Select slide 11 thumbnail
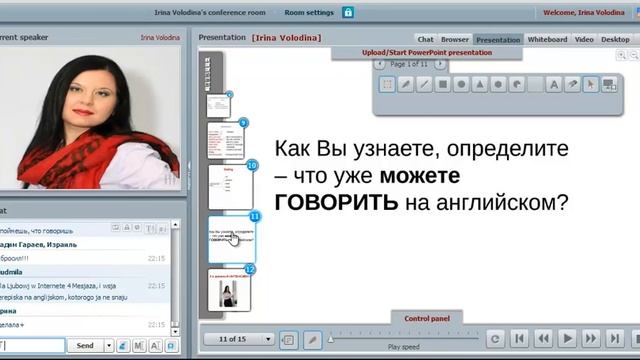This screenshot has width=640, height=360. click(232, 239)
